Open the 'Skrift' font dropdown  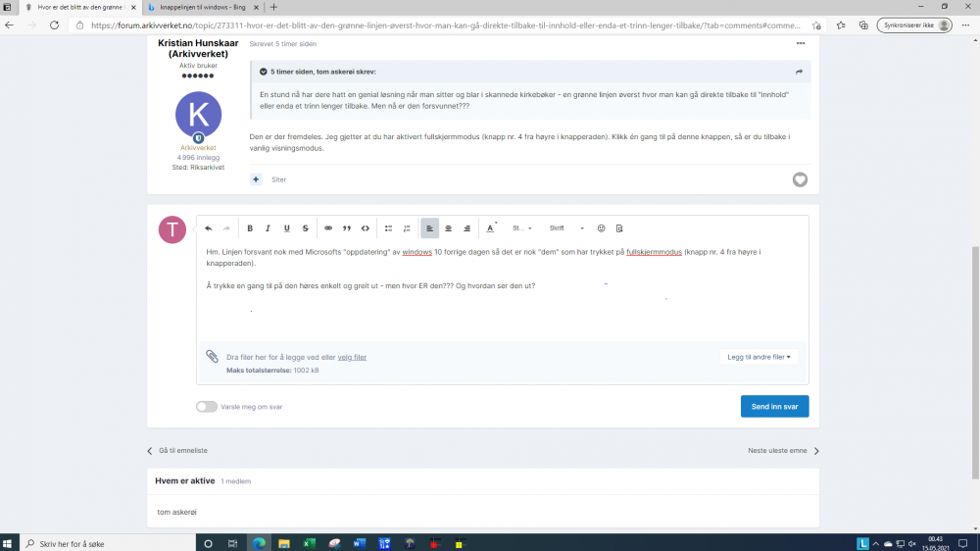[566, 228]
